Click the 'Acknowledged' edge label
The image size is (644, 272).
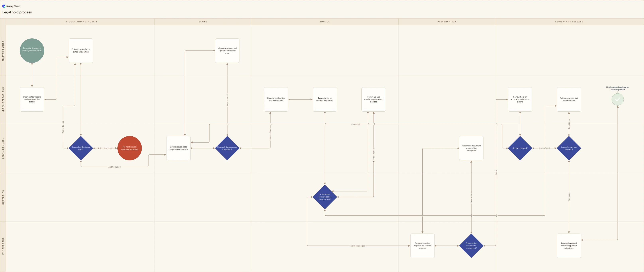[x=358, y=246]
